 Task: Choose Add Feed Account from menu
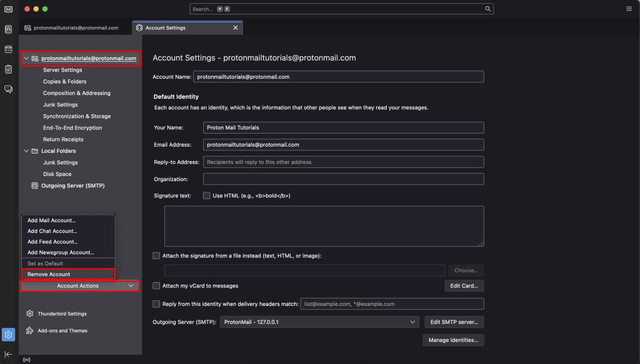coord(68,242)
